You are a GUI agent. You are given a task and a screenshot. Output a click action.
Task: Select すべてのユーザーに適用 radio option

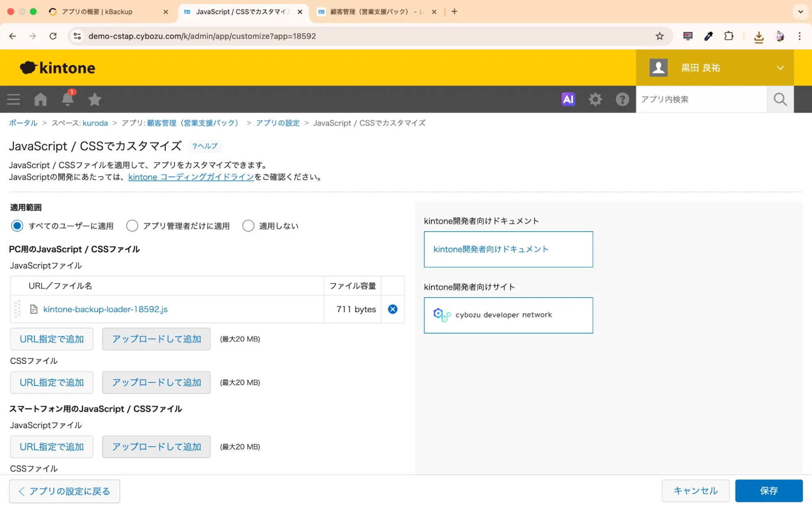tap(17, 226)
